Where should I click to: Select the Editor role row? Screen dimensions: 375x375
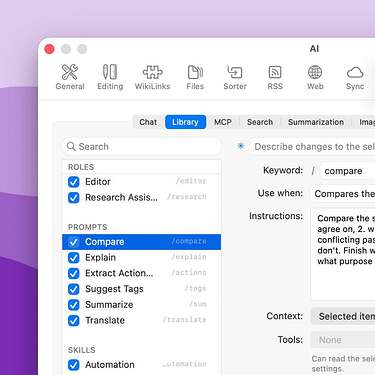tap(142, 182)
